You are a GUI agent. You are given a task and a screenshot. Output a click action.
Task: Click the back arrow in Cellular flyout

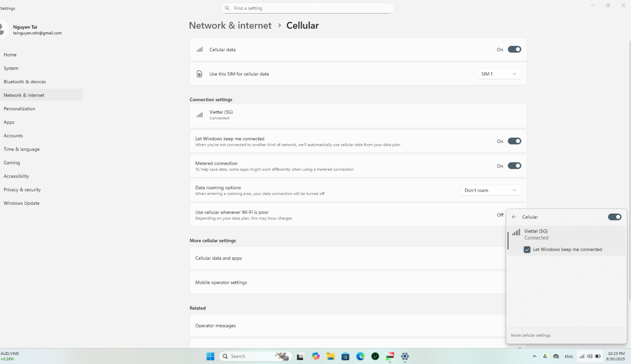click(x=514, y=217)
